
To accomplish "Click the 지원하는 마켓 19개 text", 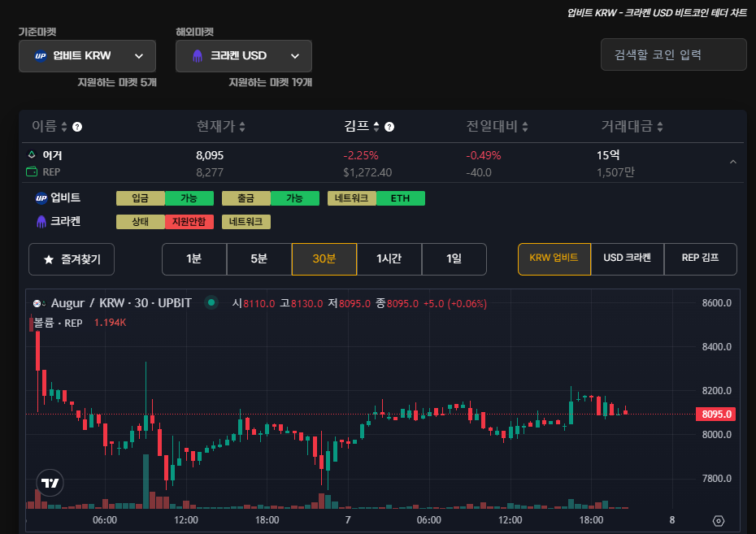I will (x=271, y=82).
